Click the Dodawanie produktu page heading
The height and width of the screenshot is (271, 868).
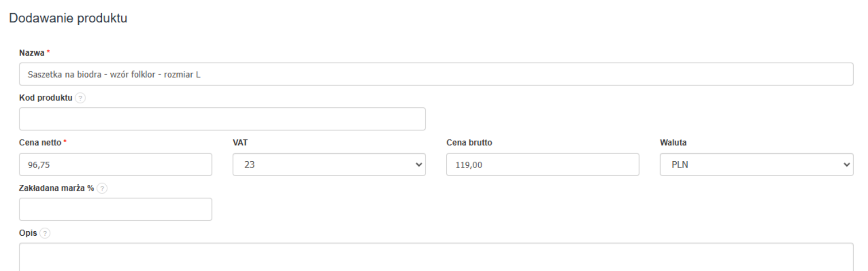[x=68, y=18]
